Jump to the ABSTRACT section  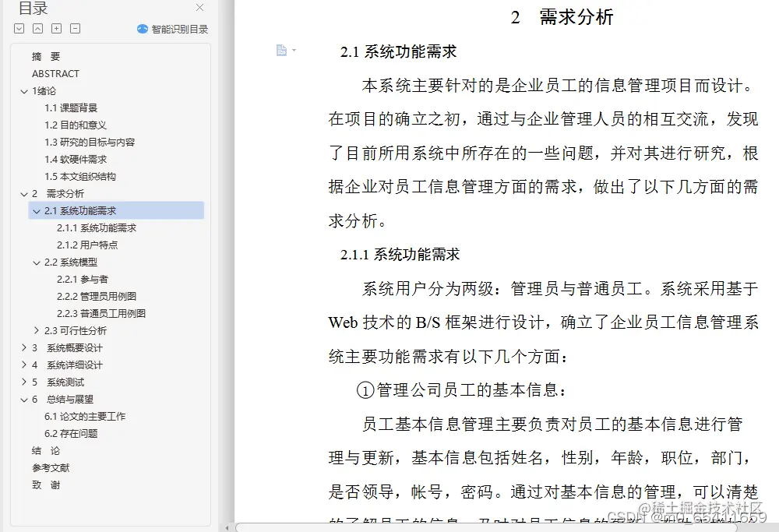click(x=55, y=73)
